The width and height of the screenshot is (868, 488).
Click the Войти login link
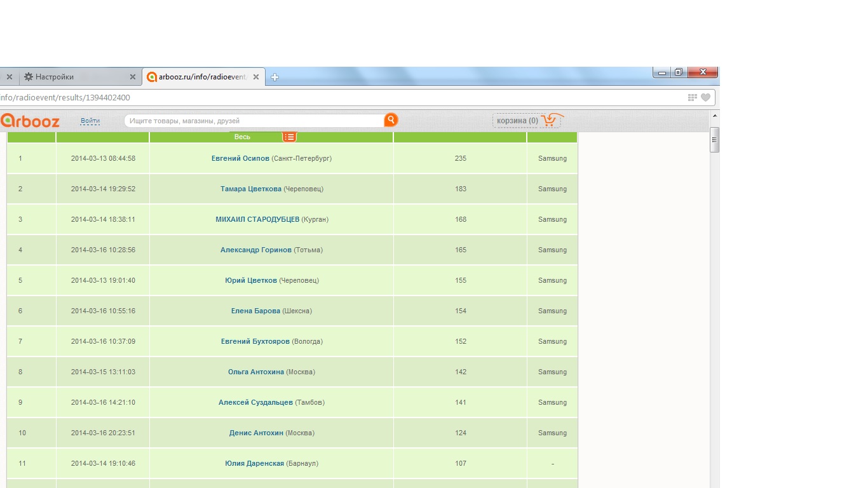(x=90, y=121)
